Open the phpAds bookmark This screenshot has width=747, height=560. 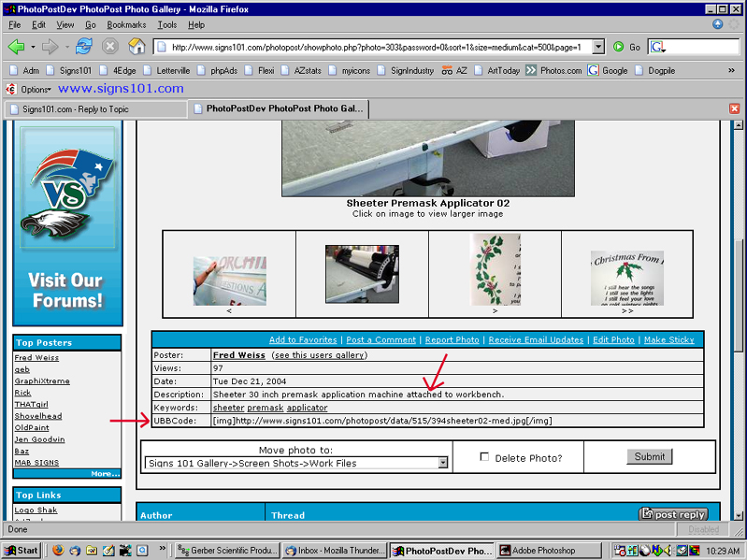218,70
